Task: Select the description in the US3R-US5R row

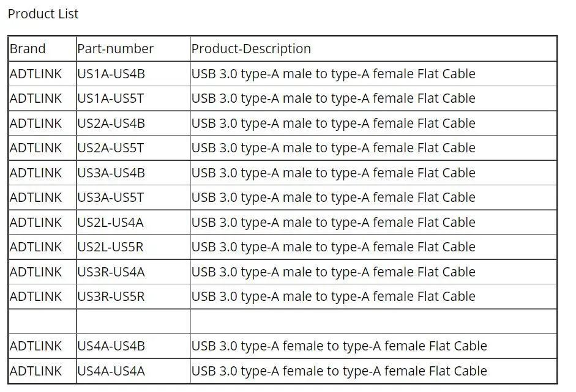Action: click(333, 297)
